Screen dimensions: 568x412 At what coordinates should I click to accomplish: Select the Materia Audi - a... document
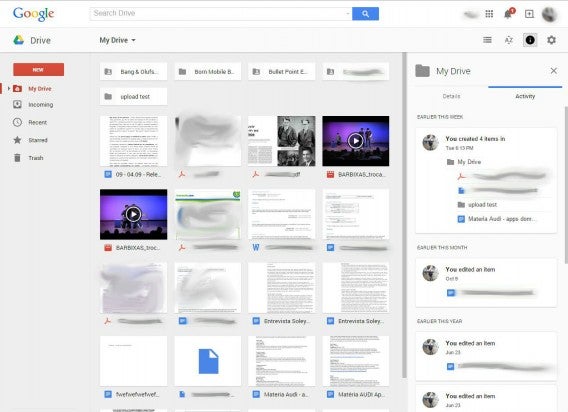282,361
